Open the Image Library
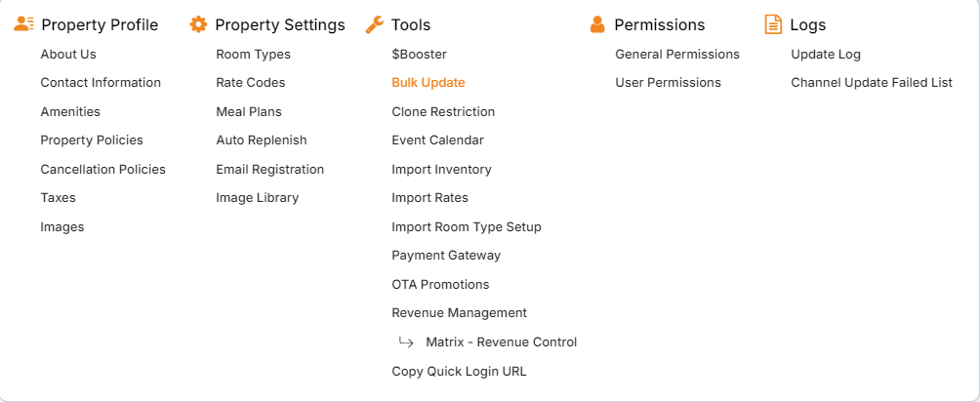The height and width of the screenshot is (402, 980). (257, 198)
